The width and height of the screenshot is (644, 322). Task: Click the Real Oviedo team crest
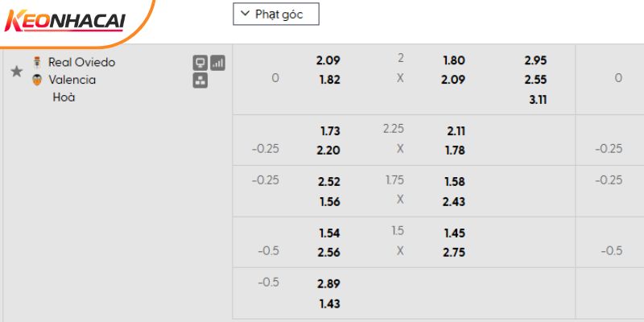pos(36,62)
